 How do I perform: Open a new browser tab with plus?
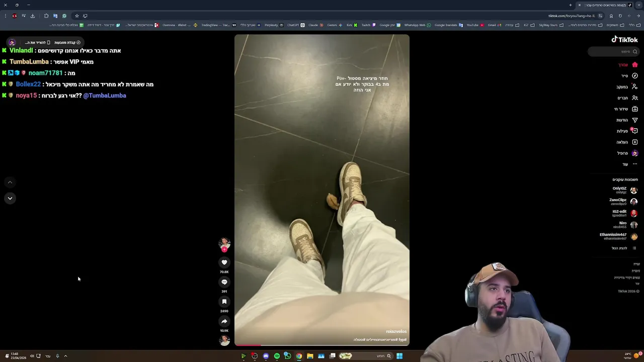coord(571,5)
